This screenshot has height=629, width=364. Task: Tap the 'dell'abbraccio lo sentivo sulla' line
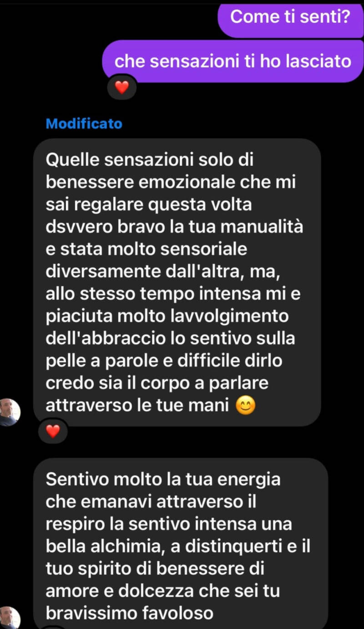tap(171, 339)
